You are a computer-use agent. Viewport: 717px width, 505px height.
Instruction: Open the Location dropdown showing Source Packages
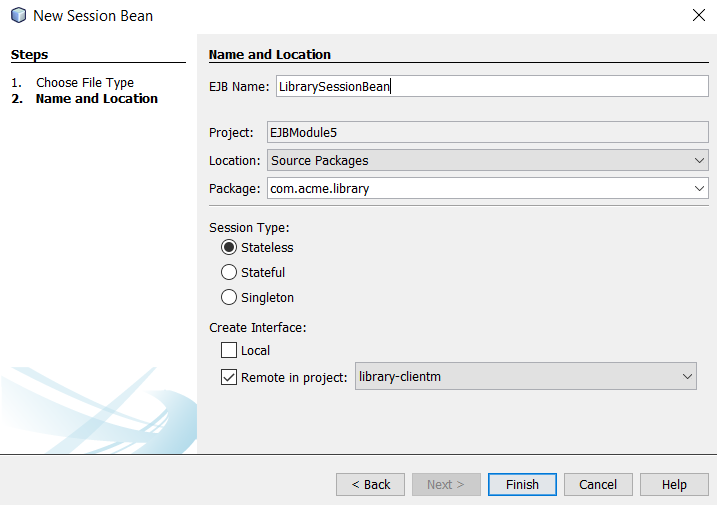[487, 161]
